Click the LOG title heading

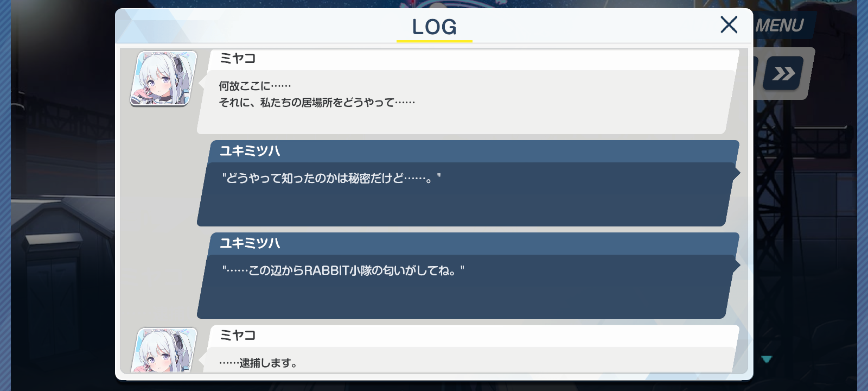(434, 27)
